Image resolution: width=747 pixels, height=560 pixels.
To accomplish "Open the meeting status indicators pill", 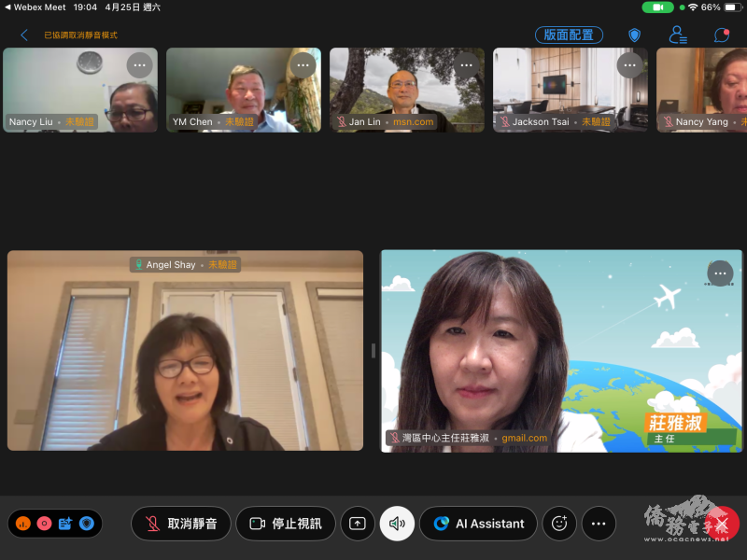I will click(x=55, y=524).
